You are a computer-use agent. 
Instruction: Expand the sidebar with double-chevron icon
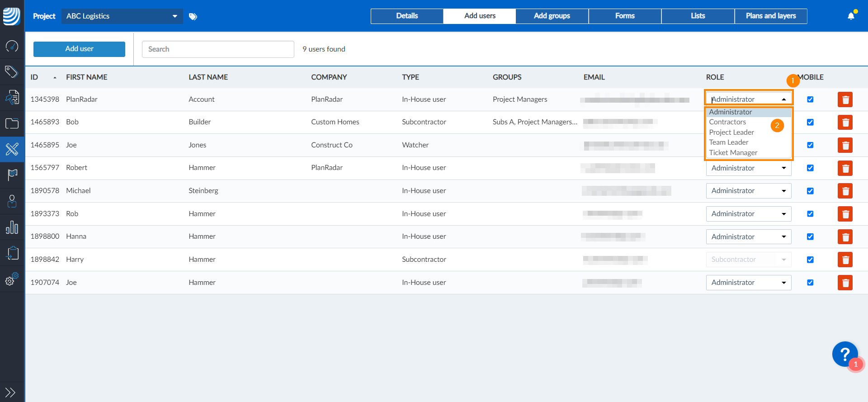(10, 392)
